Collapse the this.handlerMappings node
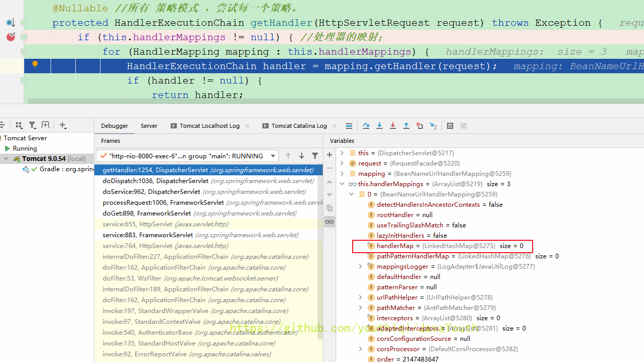 coord(342,184)
